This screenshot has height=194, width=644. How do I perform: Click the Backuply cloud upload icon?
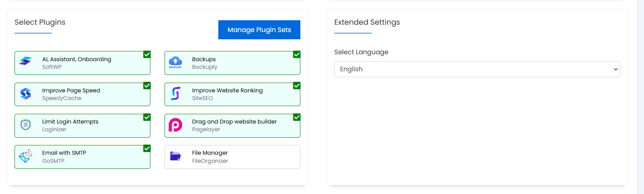pos(175,62)
